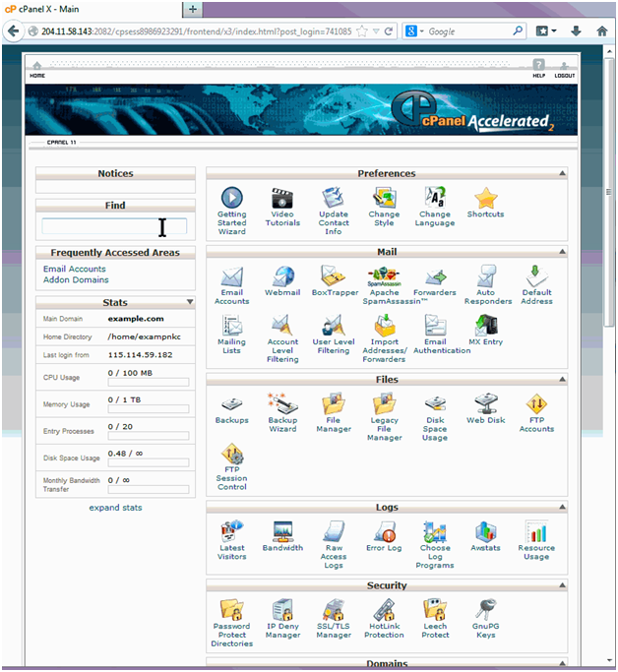Log out of cPanel

click(565, 70)
